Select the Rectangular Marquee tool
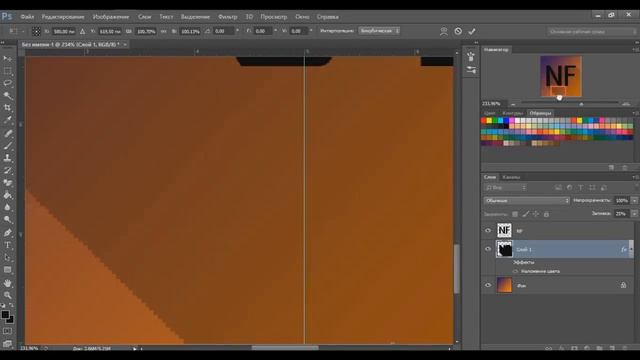This screenshot has width=640, height=360. click(x=7, y=71)
